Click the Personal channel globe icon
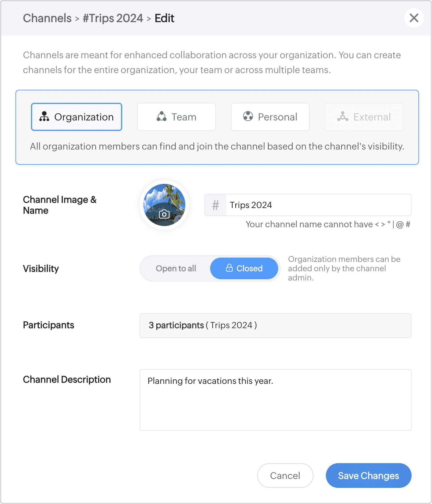This screenshot has width=432, height=504. pyautogui.click(x=248, y=116)
